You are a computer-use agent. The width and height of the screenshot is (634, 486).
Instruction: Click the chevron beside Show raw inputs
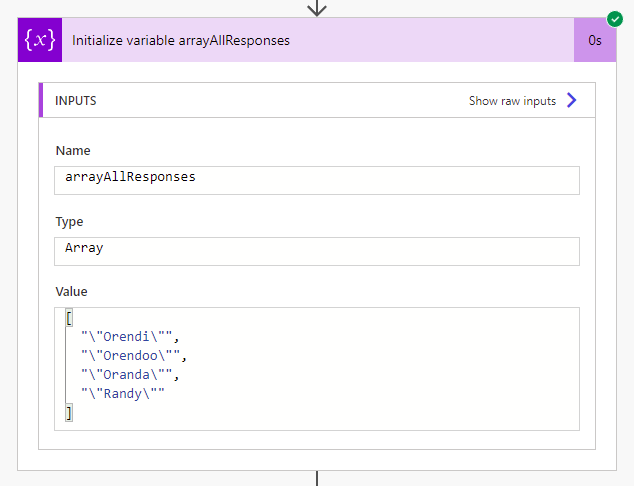pyautogui.click(x=572, y=100)
